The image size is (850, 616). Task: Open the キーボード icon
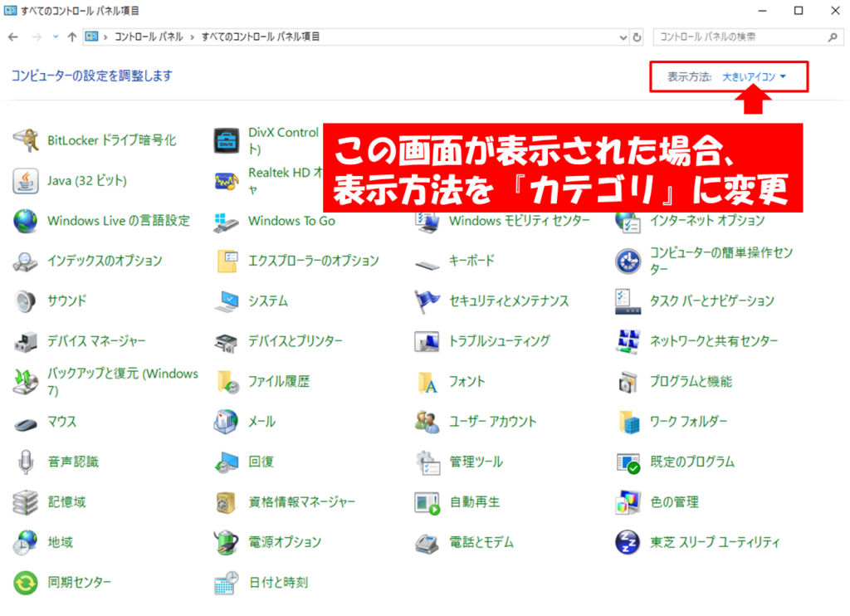tap(427, 263)
